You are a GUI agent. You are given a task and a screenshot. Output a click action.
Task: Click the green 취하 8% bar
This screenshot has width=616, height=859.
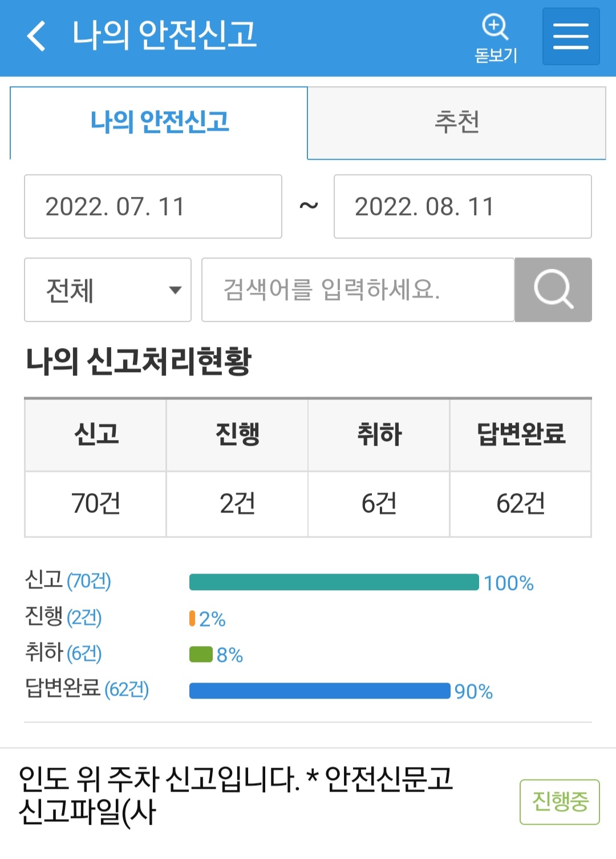coord(201,654)
